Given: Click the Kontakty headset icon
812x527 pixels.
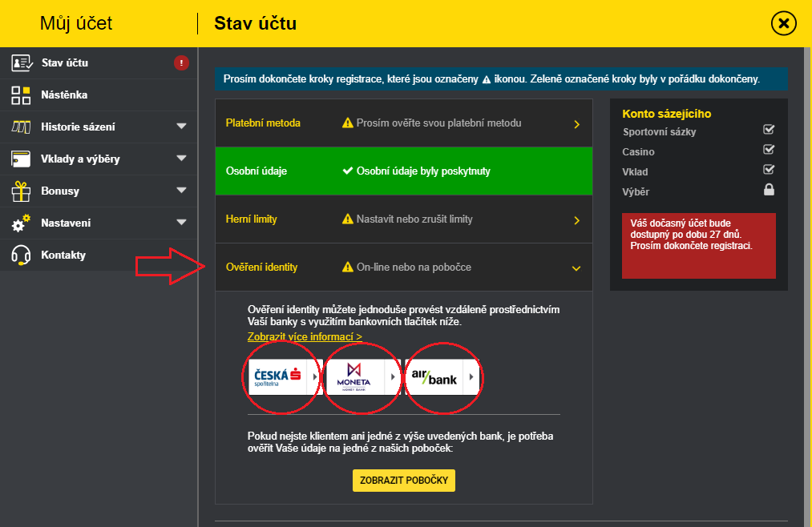Looking at the screenshot, I should click(x=21, y=255).
